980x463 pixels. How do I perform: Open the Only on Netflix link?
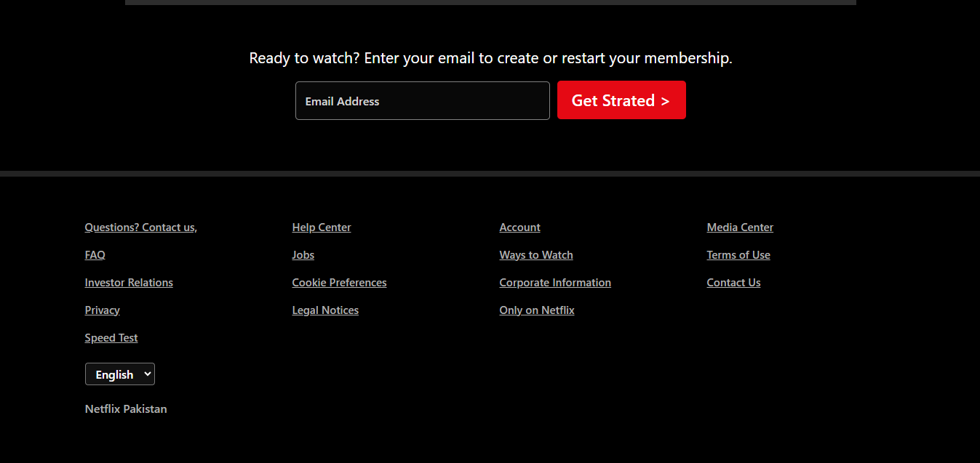537,310
